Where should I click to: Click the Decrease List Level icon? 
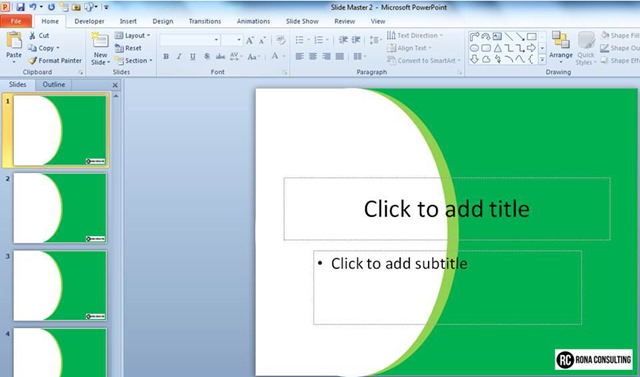(x=343, y=40)
